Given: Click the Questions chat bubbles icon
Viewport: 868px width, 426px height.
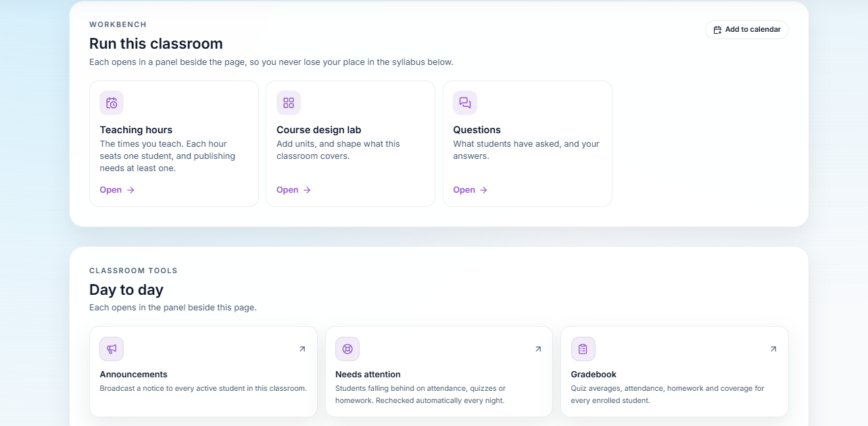Looking at the screenshot, I should [x=465, y=103].
